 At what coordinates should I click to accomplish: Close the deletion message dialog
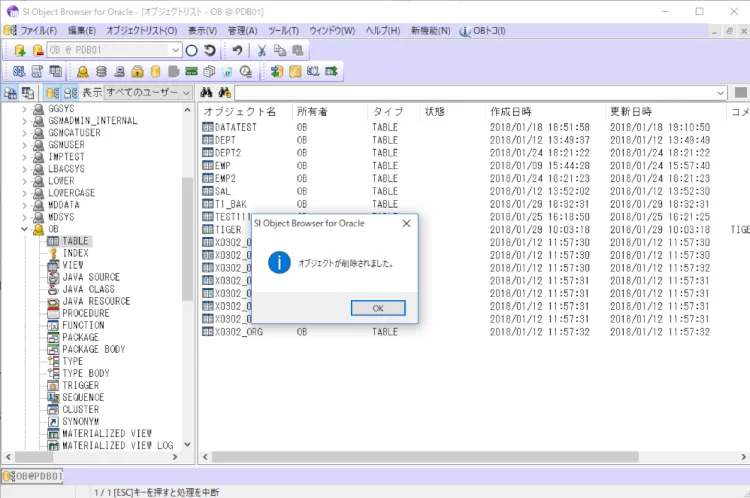coord(407,223)
